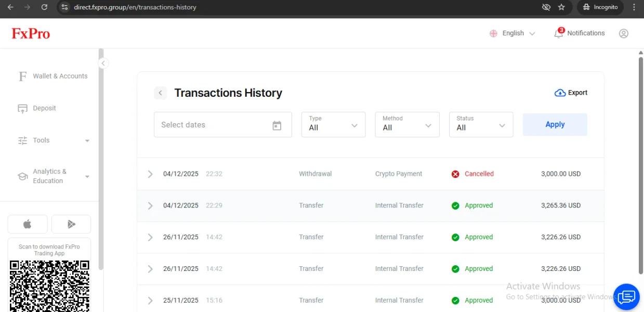
Task: Click the Apply filter button
Action: pos(555,125)
